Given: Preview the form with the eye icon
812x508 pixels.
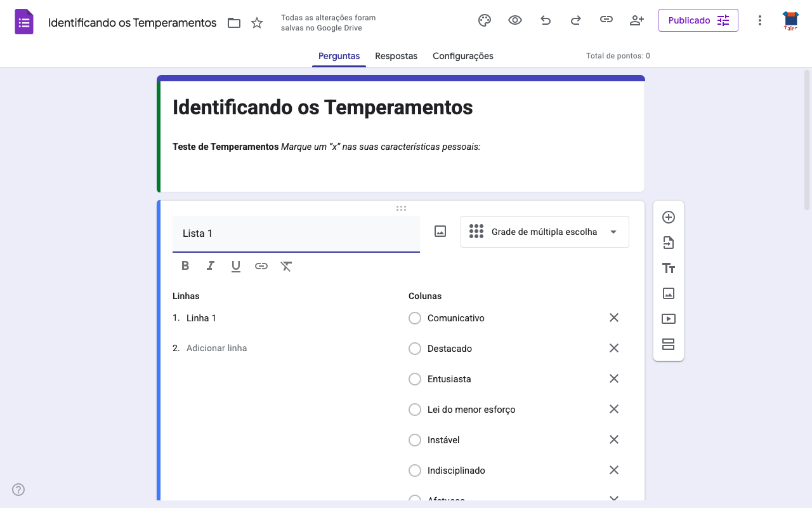Looking at the screenshot, I should coord(515,20).
